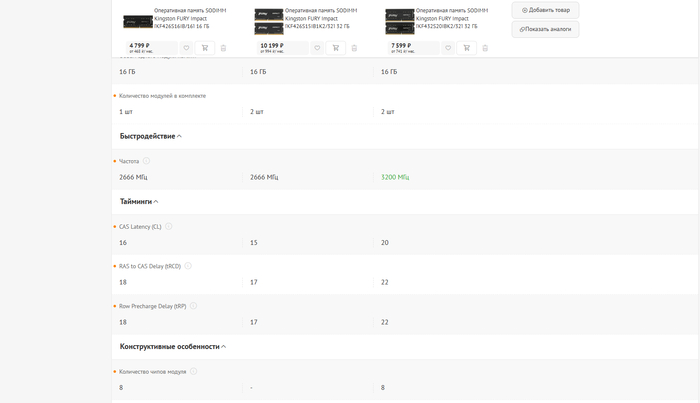
Task: Select the CAS Latency value 16
Action: (x=123, y=243)
